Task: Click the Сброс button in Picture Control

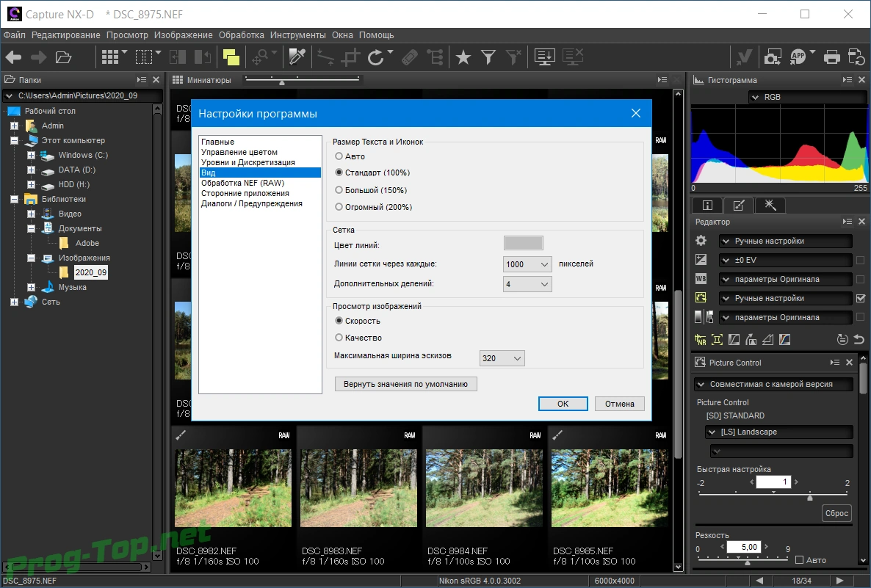Action: click(x=836, y=513)
